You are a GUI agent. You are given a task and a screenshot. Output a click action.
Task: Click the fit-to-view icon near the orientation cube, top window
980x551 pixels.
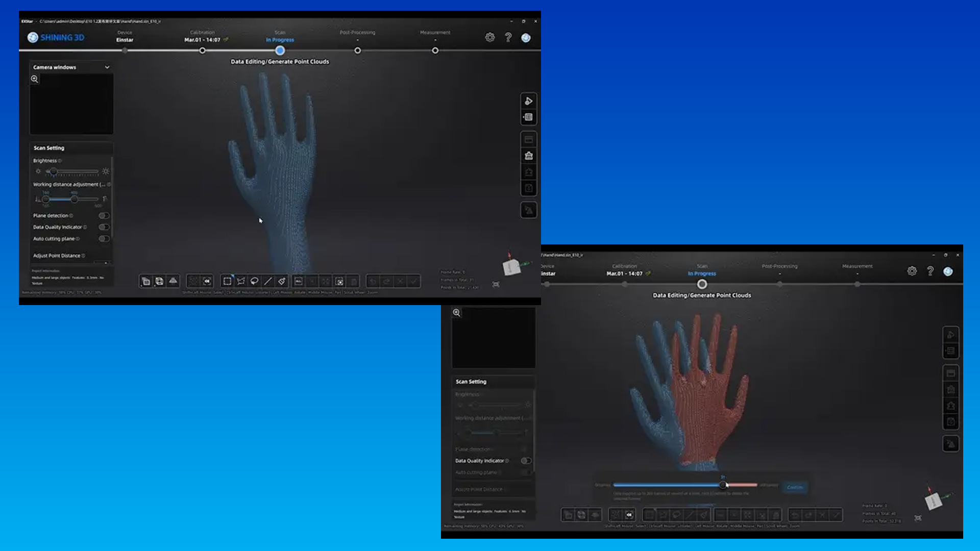(496, 284)
